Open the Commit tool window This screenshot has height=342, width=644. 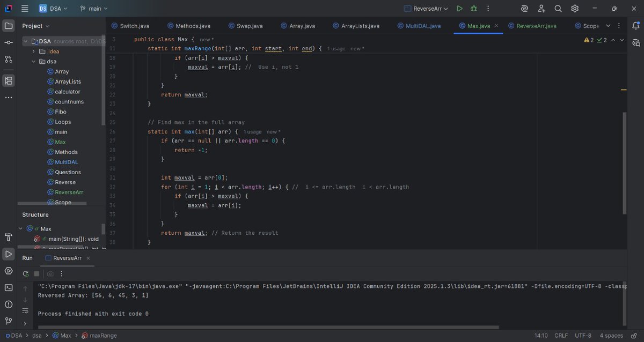tap(9, 42)
